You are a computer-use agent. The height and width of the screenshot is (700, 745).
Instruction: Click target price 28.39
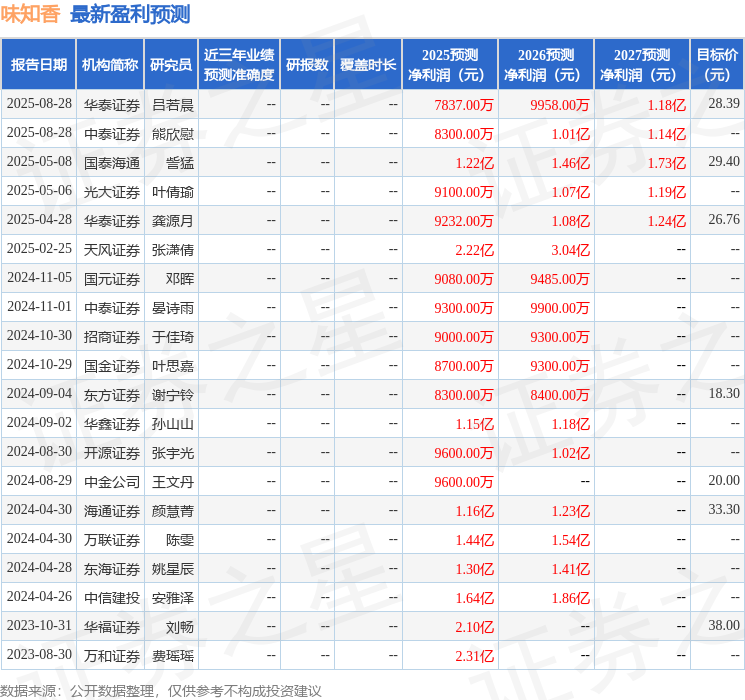point(724,104)
